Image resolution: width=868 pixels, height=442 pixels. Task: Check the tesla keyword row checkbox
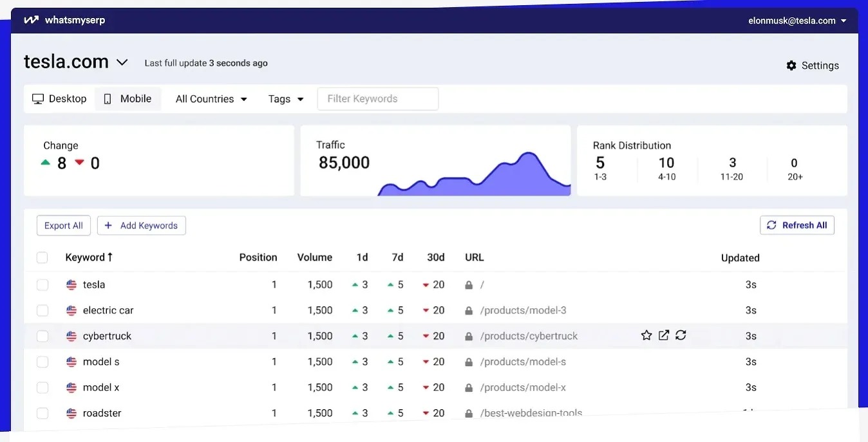pyautogui.click(x=42, y=284)
